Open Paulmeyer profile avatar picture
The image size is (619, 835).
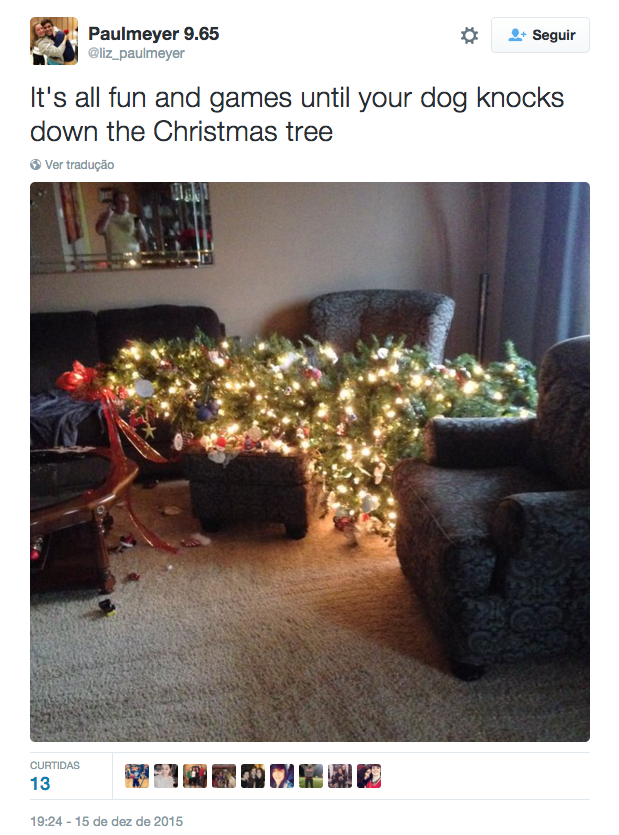(x=54, y=41)
